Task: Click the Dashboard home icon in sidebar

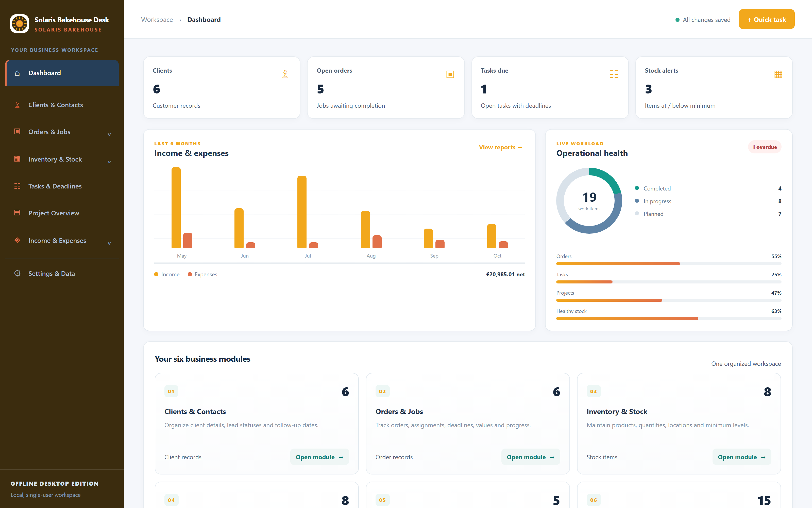Action: pyautogui.click(x=18, y=73)
